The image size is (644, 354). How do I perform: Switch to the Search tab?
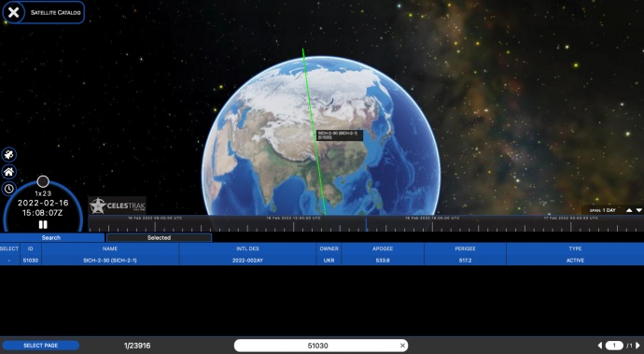pyautogui.click(x=51, y=237)
